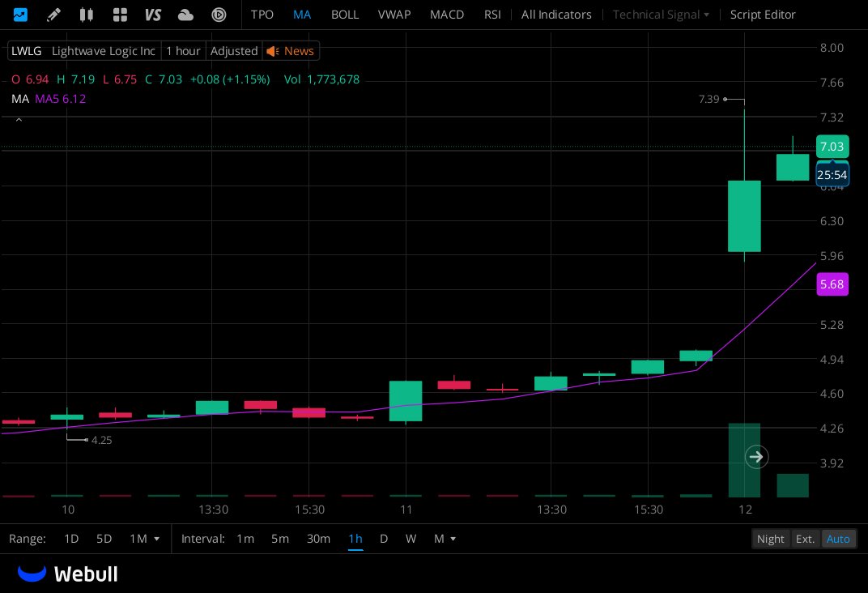Set interval to 30m
This screenshot has height=593, width=868.
coord(318,539)
